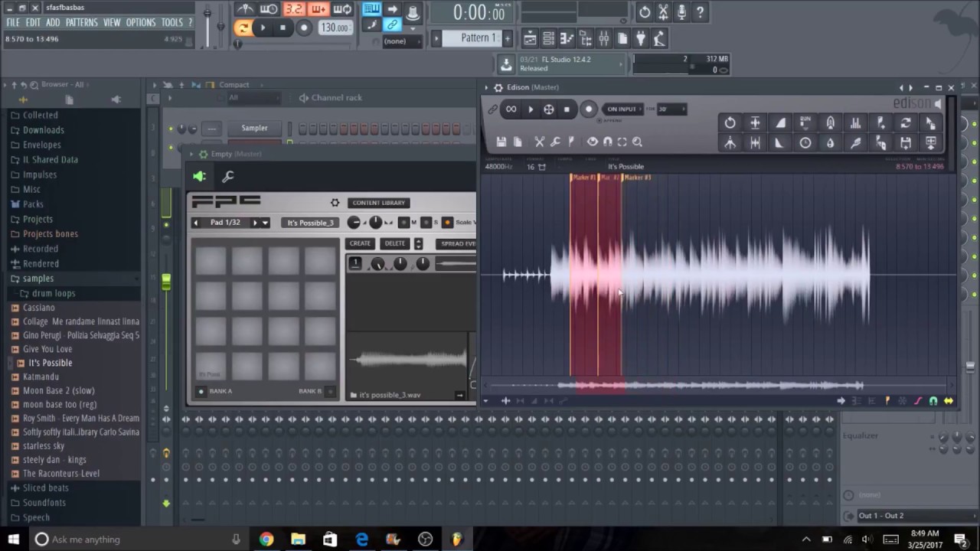The height and width of the screenshot is (551, 980).
Task: Click the wrench tools icon in Edison
Action: pyautogui.click(x=555, y=142)
